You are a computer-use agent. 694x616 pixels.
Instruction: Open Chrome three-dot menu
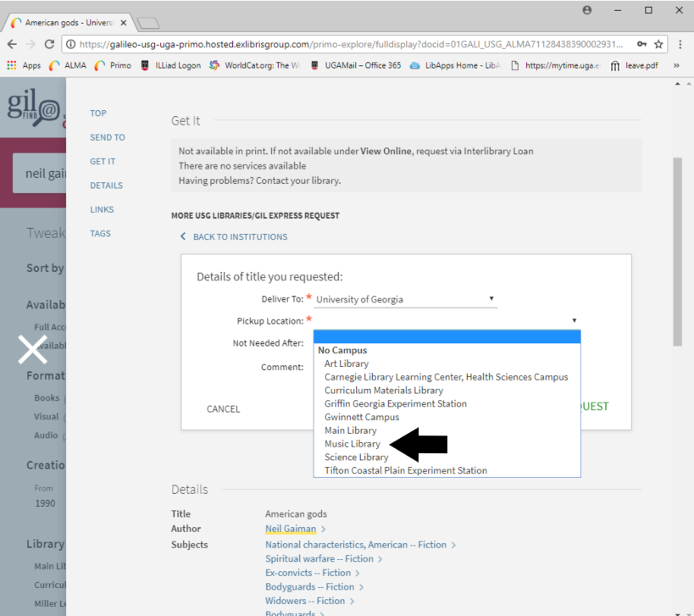tap(680, 44)
